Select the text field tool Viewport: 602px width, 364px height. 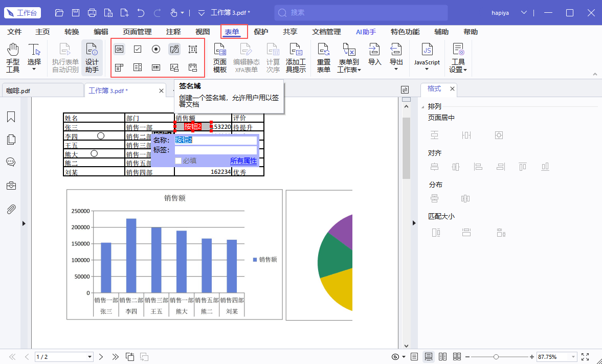(193, 49)
